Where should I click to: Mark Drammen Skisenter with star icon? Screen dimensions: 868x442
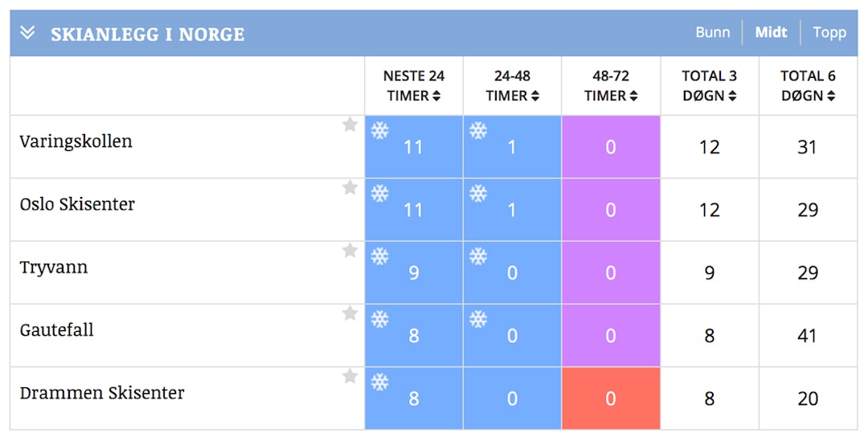pos(350,376)
